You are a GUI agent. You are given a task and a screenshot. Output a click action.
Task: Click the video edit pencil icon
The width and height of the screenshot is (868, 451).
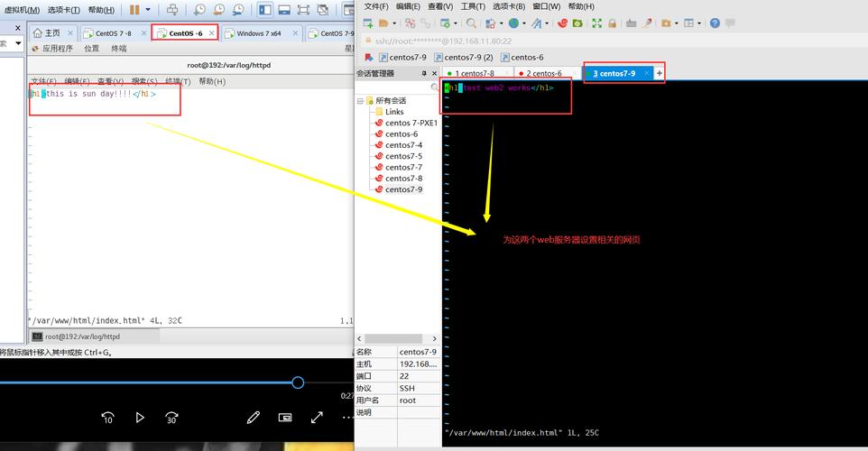[254, 418]
